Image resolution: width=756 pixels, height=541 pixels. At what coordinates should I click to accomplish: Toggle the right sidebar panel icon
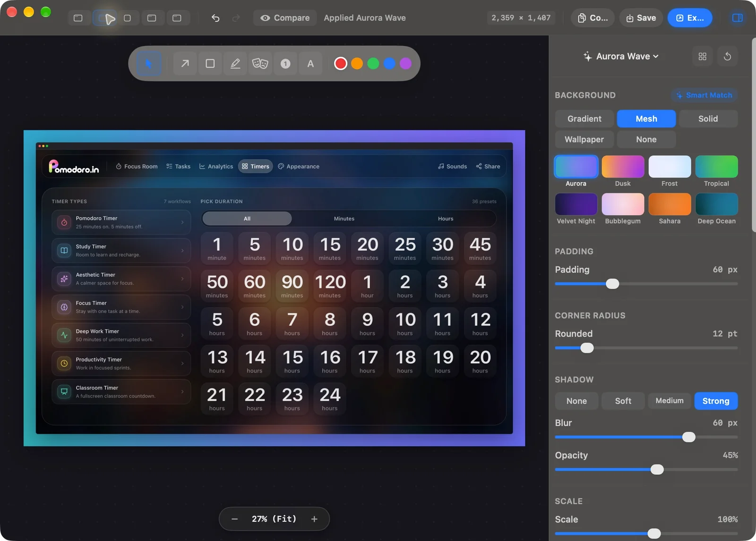[x=737, y=18]
